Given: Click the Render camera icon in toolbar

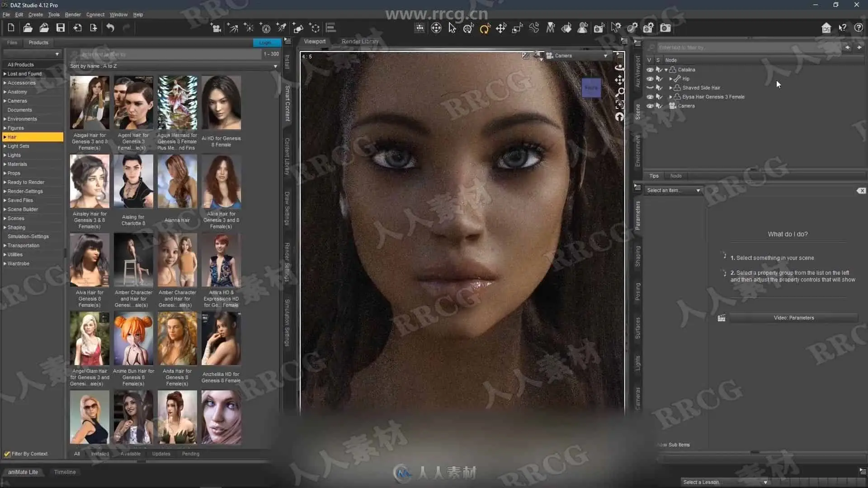Looking at the screenshot, I should tap(665, 28).
